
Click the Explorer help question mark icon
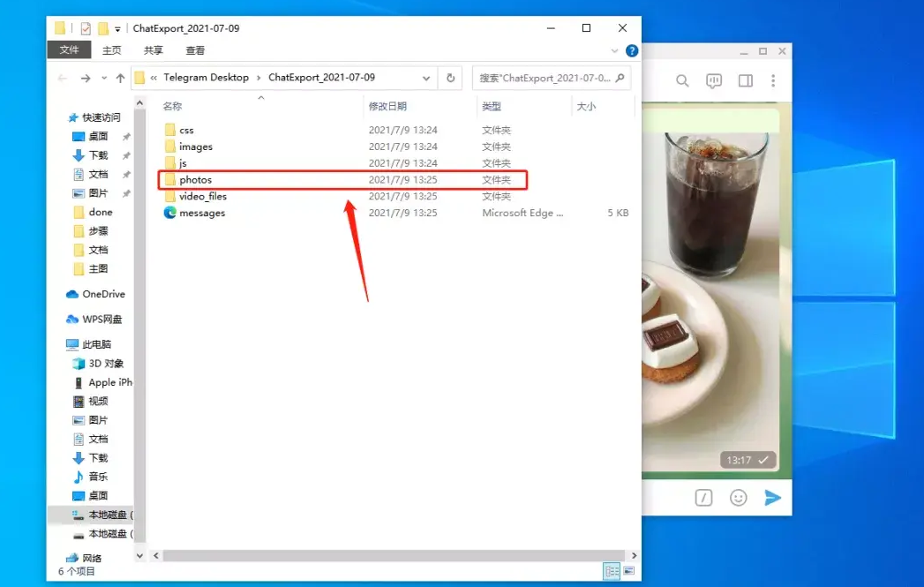[x=632, y=51]
